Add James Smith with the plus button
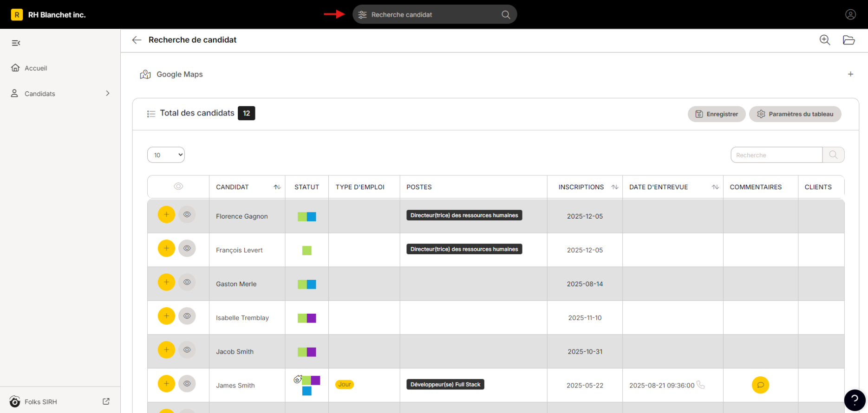This screenshot has height=413, width=868. click(x=166, y=384)
